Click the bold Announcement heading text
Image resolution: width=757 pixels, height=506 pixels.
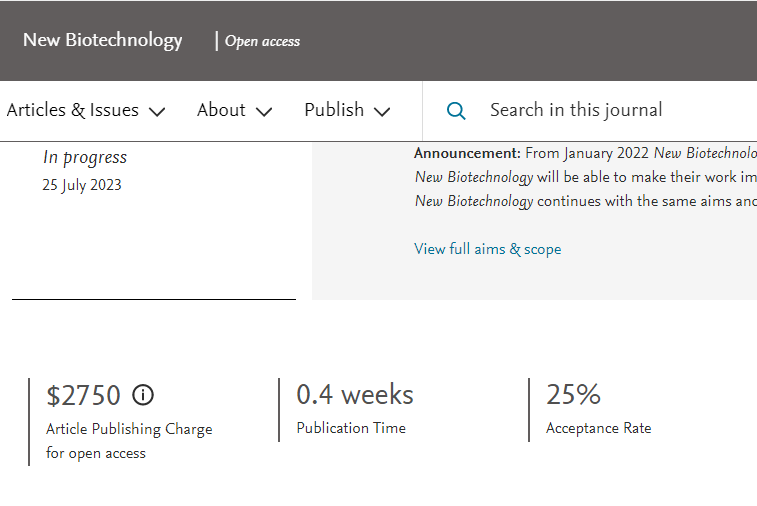click(x=467, y=153)
